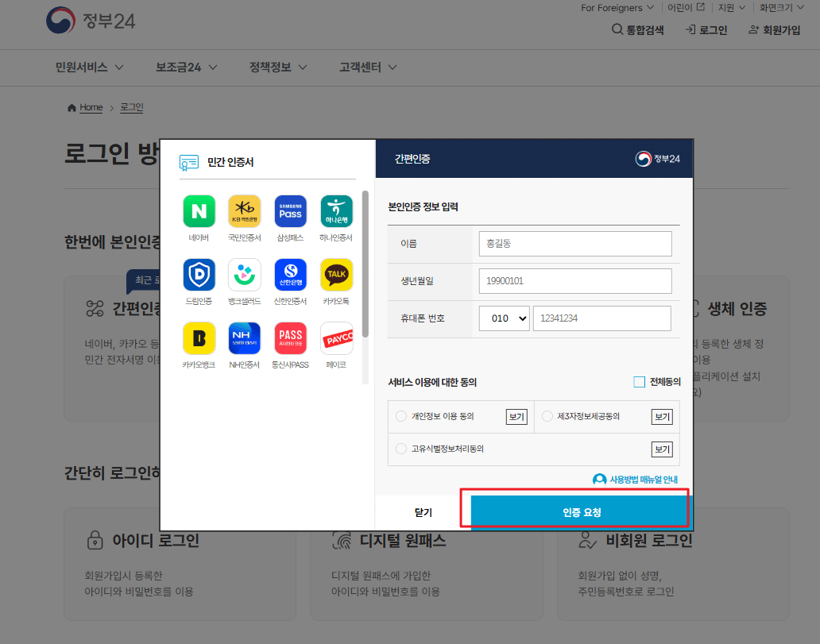Check the 전체동의 agree-all checkbox
Image resolution: width=820 pixels, height=644 pixels.
point(640,381)
